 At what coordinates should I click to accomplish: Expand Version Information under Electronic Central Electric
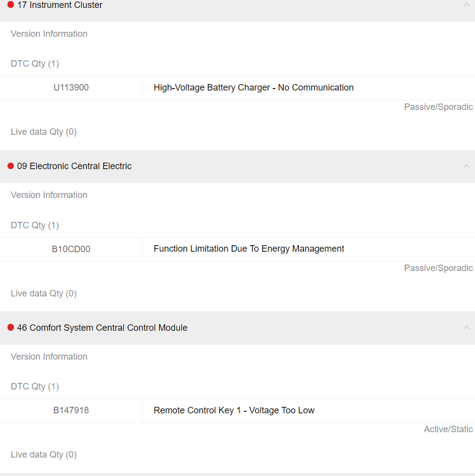[49, 194]
